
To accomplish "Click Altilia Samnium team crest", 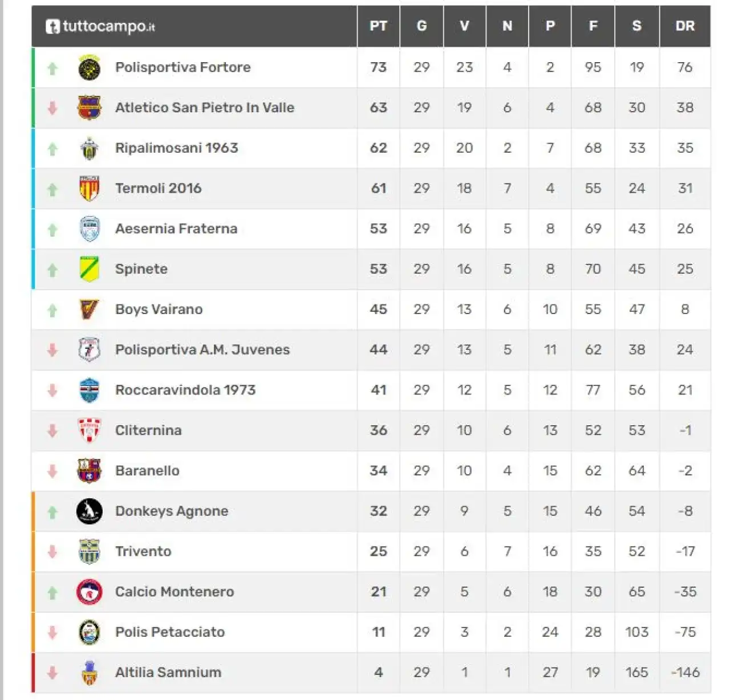I will (x=89, y=673).
